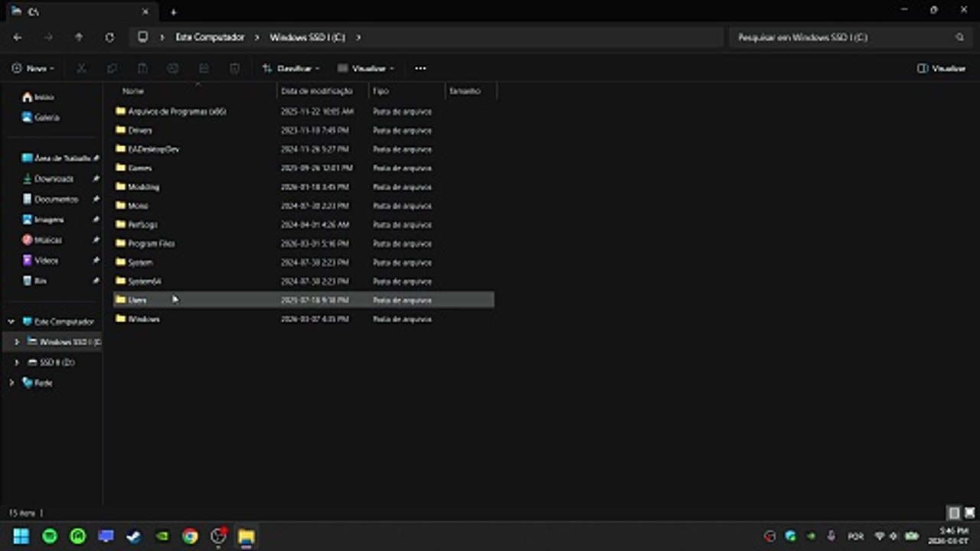This screenshot has height=551, width=980.
Task: Open Downloads in the sidebar
Action: (47, 178)
